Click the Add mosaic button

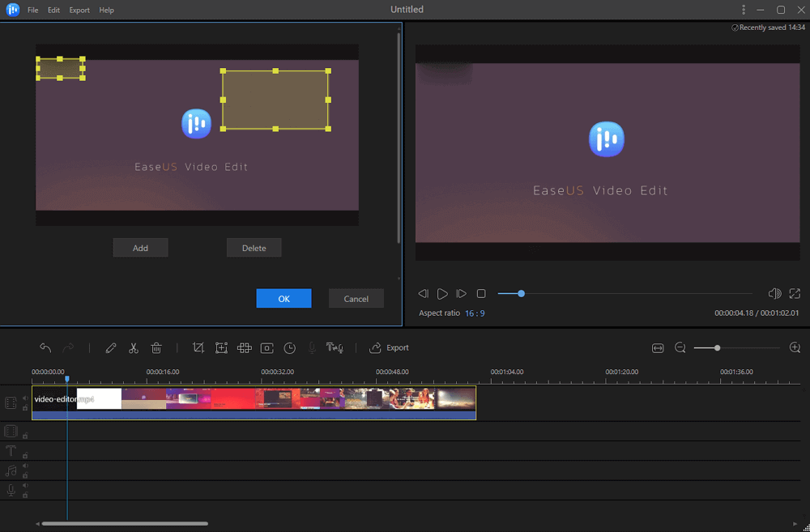(x=140, y=248)
